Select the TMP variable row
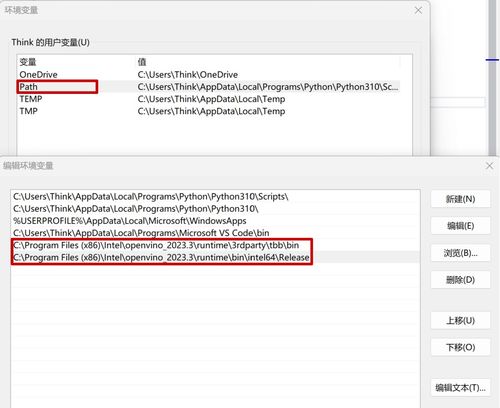 click(x=209, y=111)
